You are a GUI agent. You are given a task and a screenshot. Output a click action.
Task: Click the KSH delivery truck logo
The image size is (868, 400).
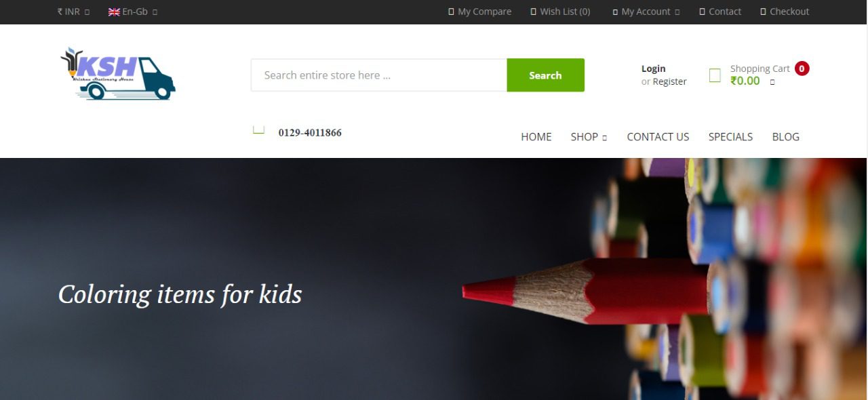click(x=118, y=74)
